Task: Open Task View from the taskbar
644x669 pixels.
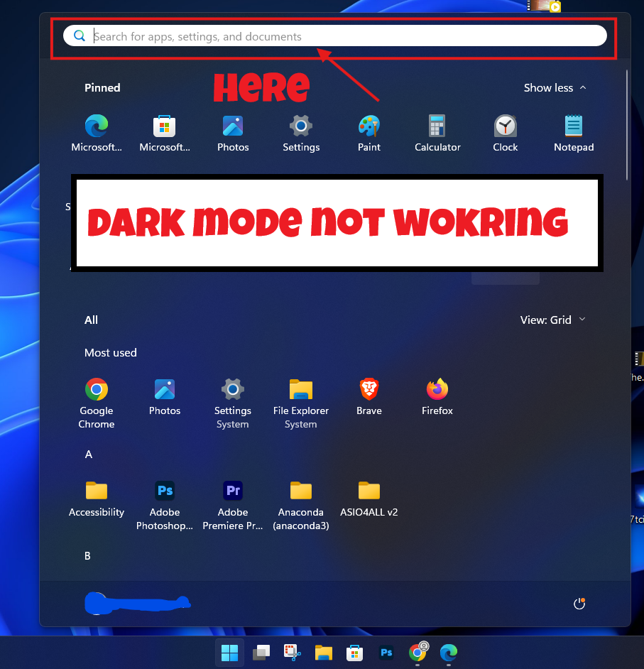Action: pyautogui.click(x=261, y=653)
